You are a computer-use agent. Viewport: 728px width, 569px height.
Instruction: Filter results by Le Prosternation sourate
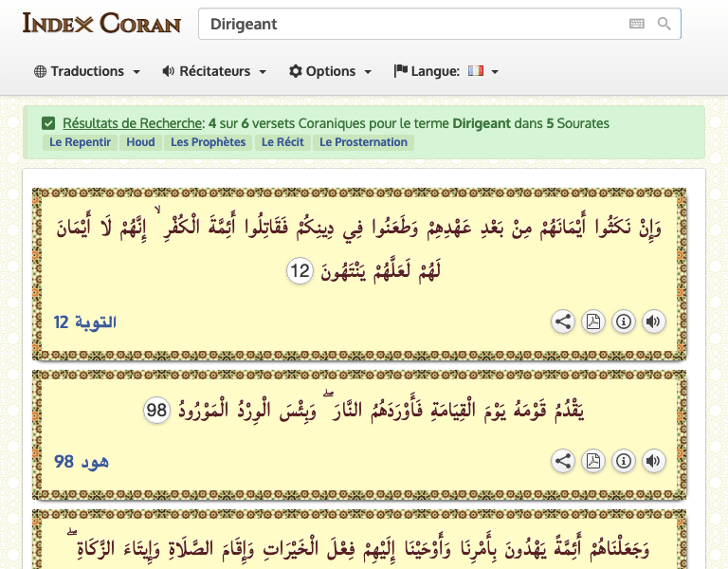(363, 142)
